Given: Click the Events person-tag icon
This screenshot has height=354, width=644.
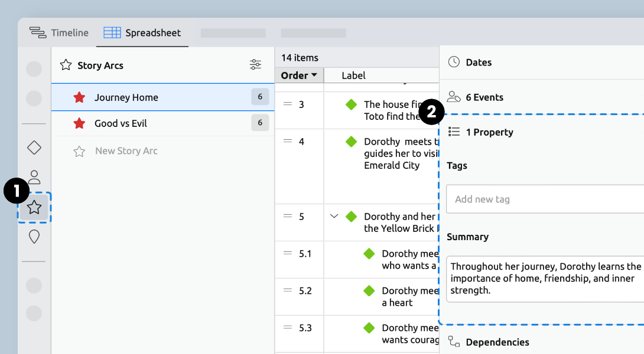Looking at the screenshot, I should [454, 97].
